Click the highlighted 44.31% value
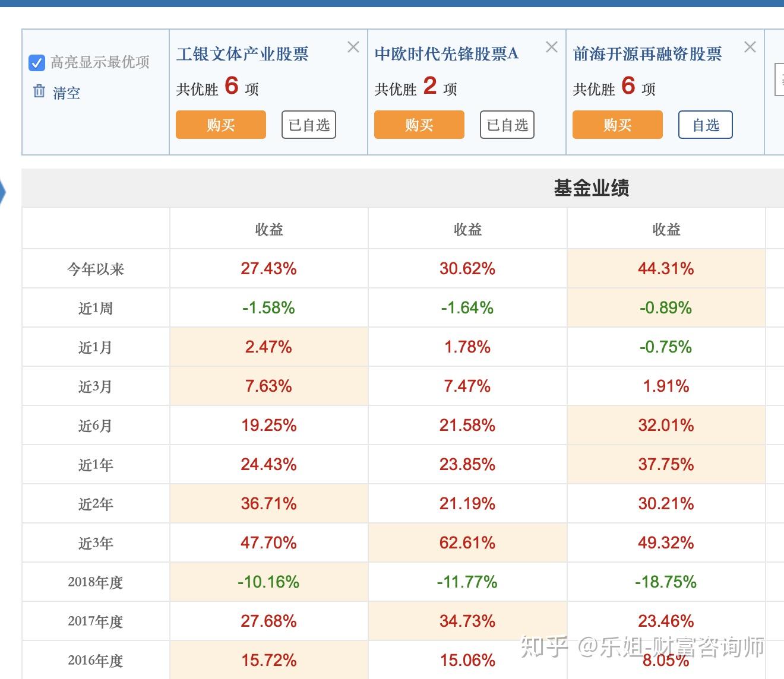Viewport: 784px width, 679px height. (x=666, y=268)
